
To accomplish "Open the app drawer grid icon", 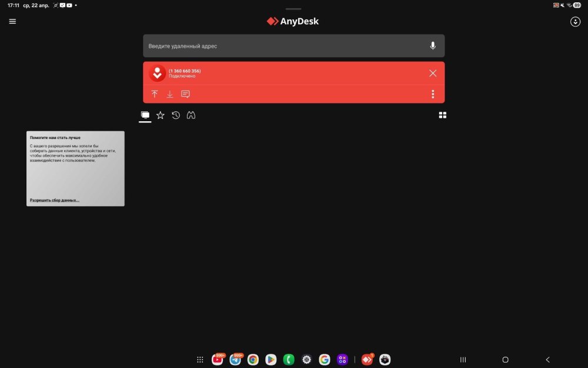I will click(201, 360).
